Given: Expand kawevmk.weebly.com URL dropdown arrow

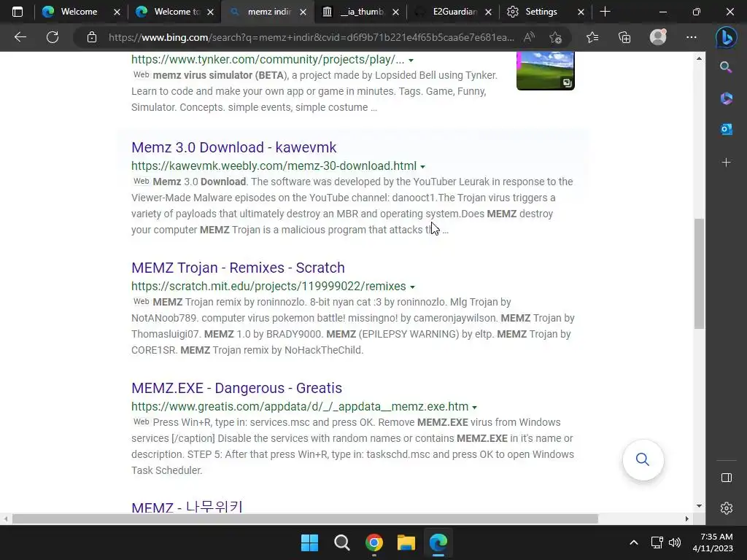Looking at the screenshot, I should [x=422, y=167].
